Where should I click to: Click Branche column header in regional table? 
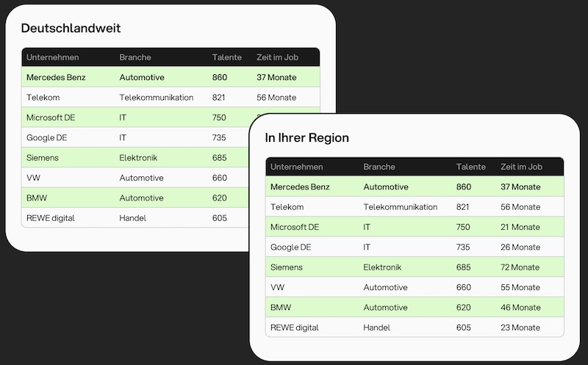[x=379, y=167]
